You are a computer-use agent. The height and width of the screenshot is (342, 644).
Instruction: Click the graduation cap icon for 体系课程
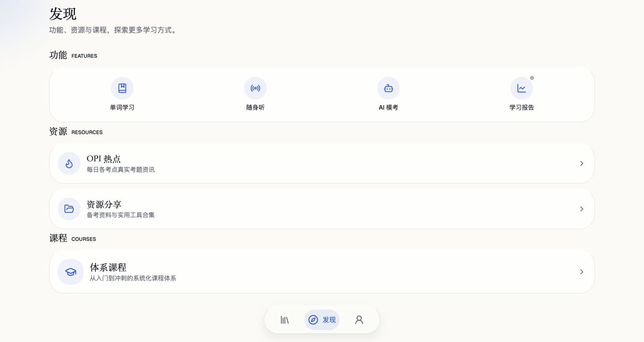(x=71, y=272)
